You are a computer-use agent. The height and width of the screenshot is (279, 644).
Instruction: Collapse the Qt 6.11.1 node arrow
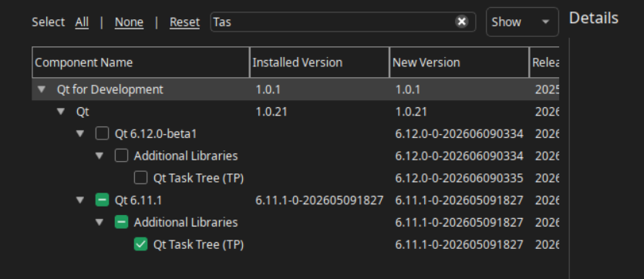point(80,200)
